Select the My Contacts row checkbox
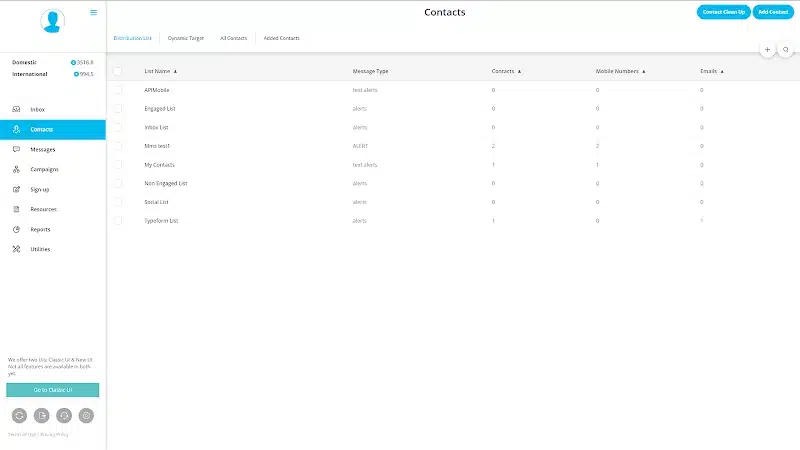The height and width of the screenshot is (450, 800). 118,164
